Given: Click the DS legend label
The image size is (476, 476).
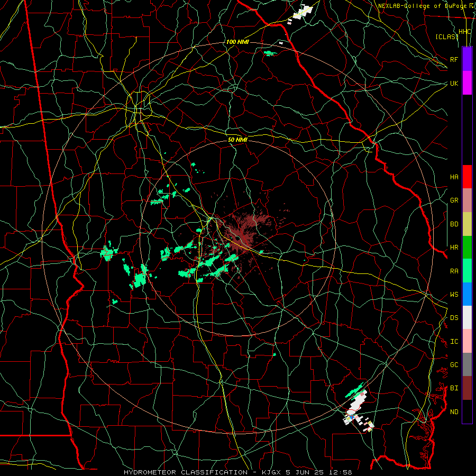Looking at the screenshot, I should click(x=454, y=318).
